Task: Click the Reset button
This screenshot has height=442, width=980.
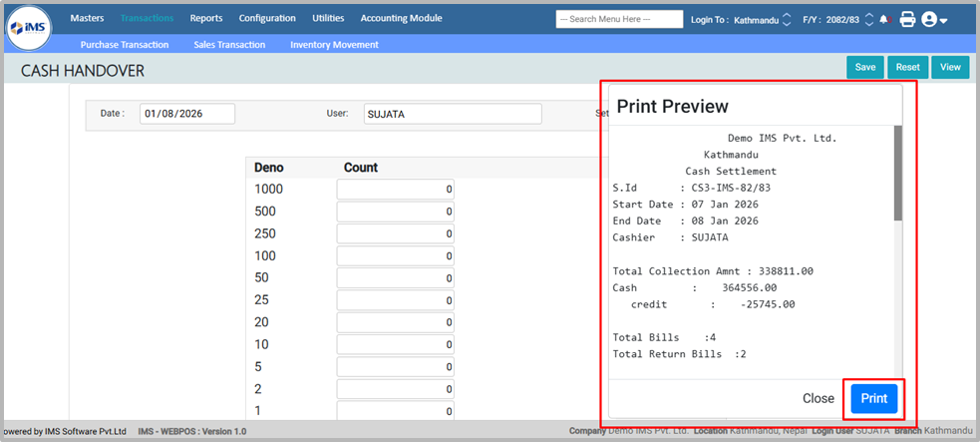Action: (x=907, y=68)
